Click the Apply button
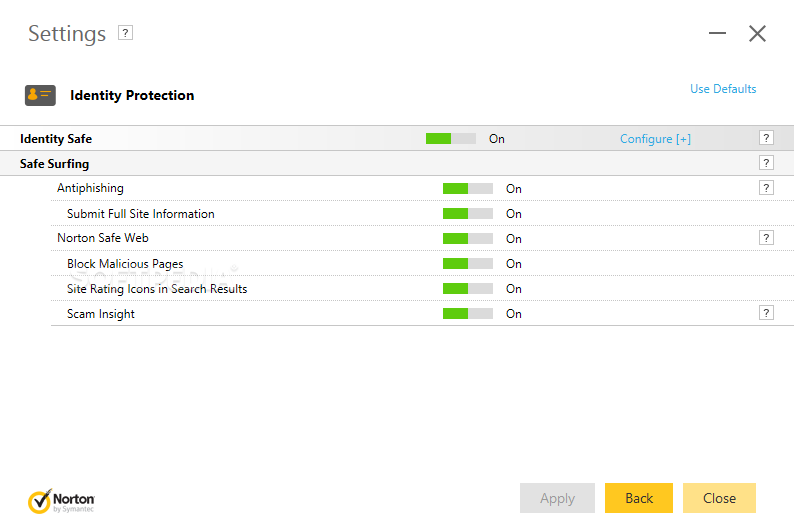The height and width of the screenshot is (530, 794). [557, 498]
